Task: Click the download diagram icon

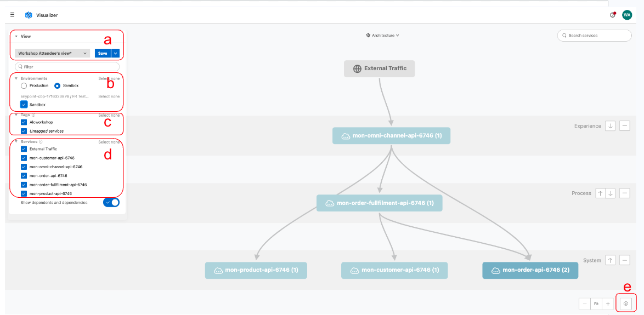Action: coord(626,303)
